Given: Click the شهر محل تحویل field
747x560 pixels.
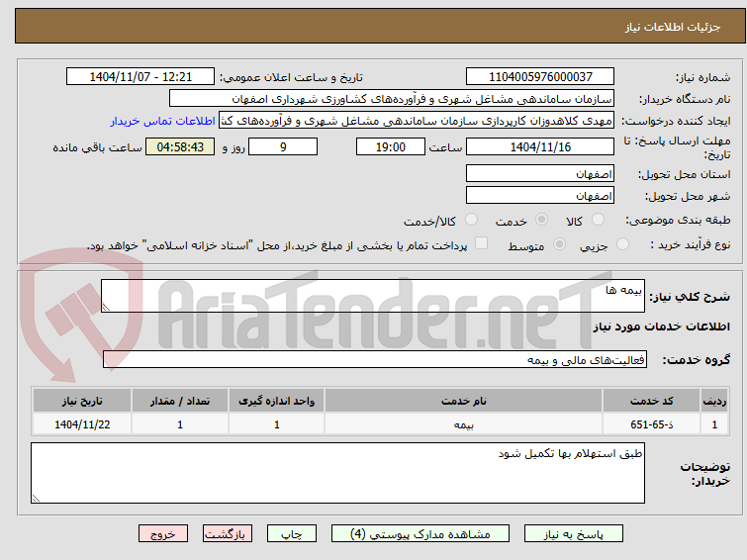Looking at the screenshot, I should [x=540, y=195].
